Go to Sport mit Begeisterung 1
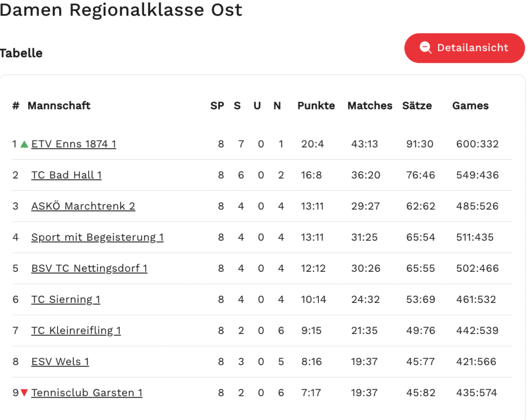This screenshot has width=531, height=420. pyautogui.click(x=97, y=237)
